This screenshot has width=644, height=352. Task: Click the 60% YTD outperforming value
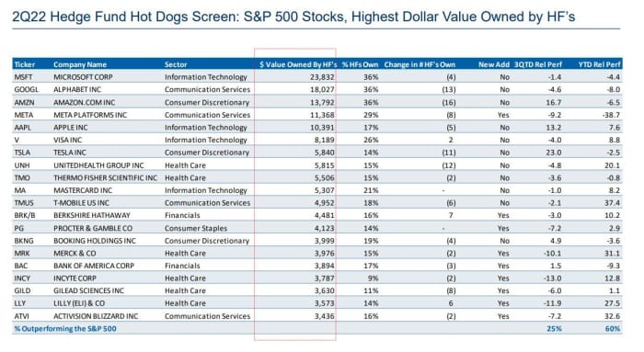613,329
